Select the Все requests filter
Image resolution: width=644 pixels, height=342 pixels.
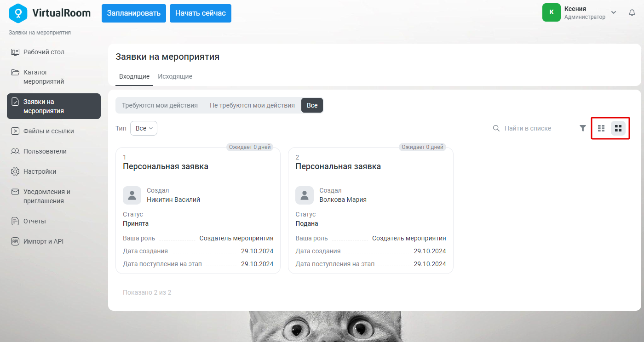[x=312, y=105]
